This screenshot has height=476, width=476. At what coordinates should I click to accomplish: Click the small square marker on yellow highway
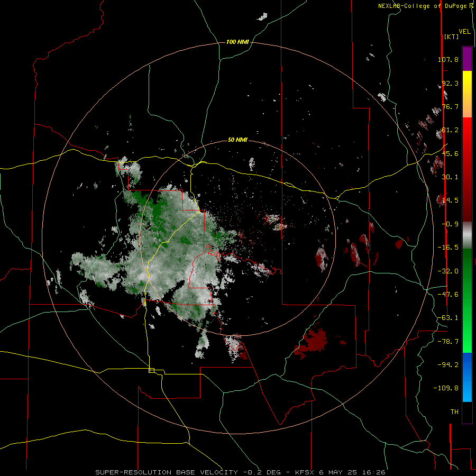pos(151,370)
